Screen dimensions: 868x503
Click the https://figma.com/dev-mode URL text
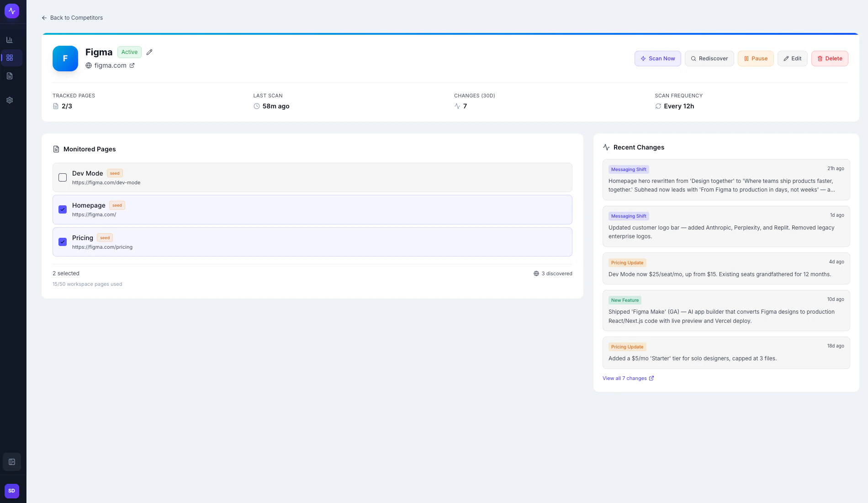(106, 182)
